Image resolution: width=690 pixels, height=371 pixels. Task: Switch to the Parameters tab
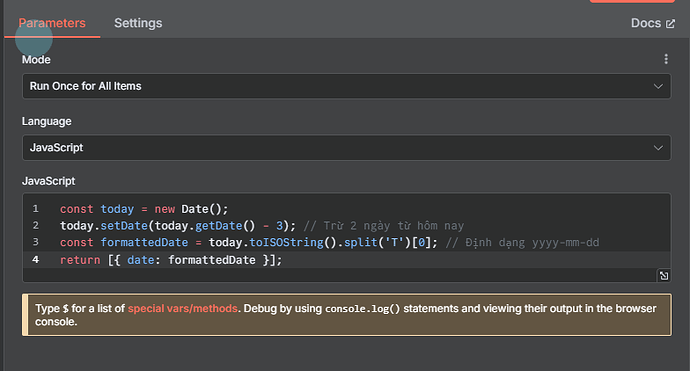(x=52, y=23)
